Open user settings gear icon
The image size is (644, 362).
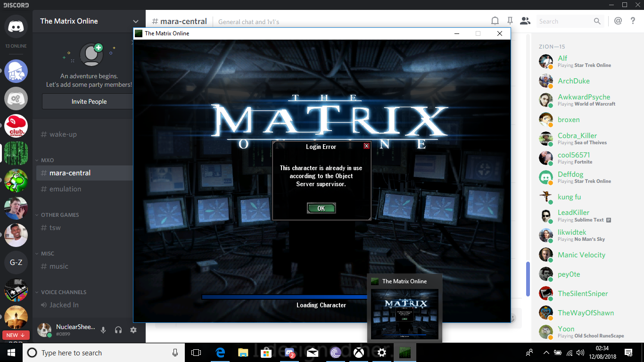[133, 330]
